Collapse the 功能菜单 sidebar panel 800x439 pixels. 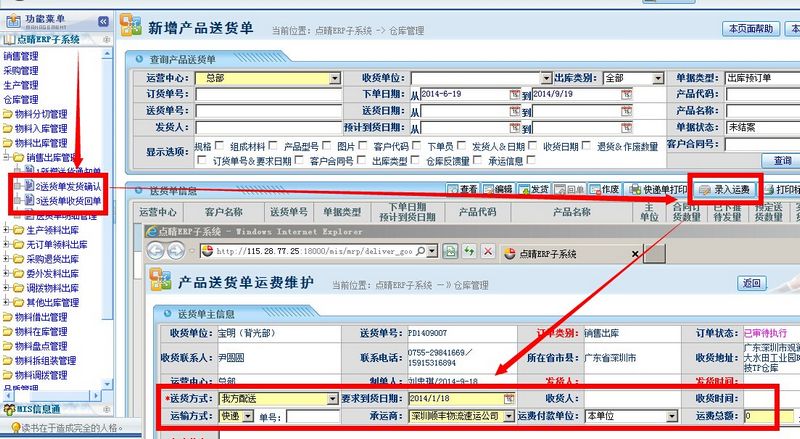[103, 21]
